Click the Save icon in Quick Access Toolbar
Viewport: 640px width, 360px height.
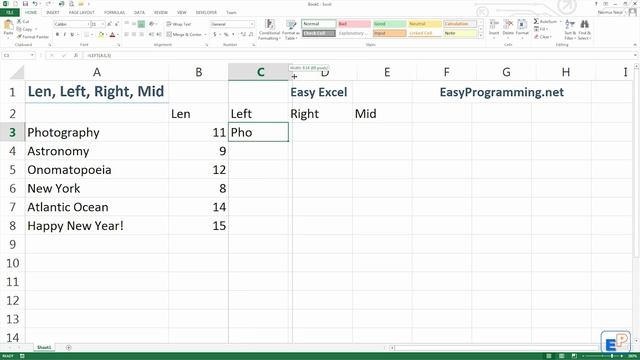point(25,4)
